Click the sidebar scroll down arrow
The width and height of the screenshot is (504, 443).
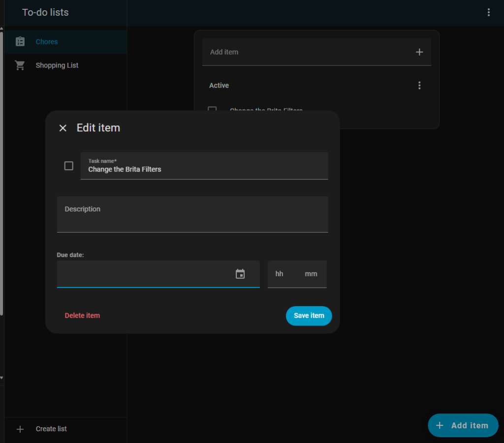[1, 378]
